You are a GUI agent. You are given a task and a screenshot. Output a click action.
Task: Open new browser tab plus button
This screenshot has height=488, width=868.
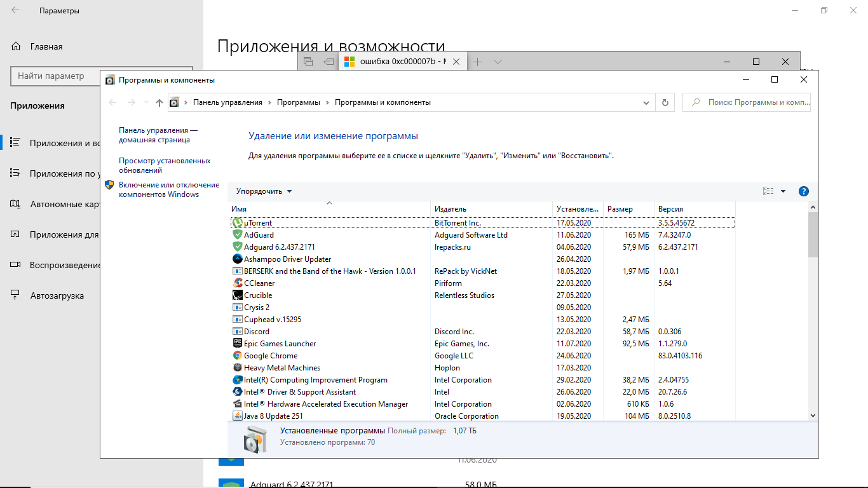pos(478,62)
